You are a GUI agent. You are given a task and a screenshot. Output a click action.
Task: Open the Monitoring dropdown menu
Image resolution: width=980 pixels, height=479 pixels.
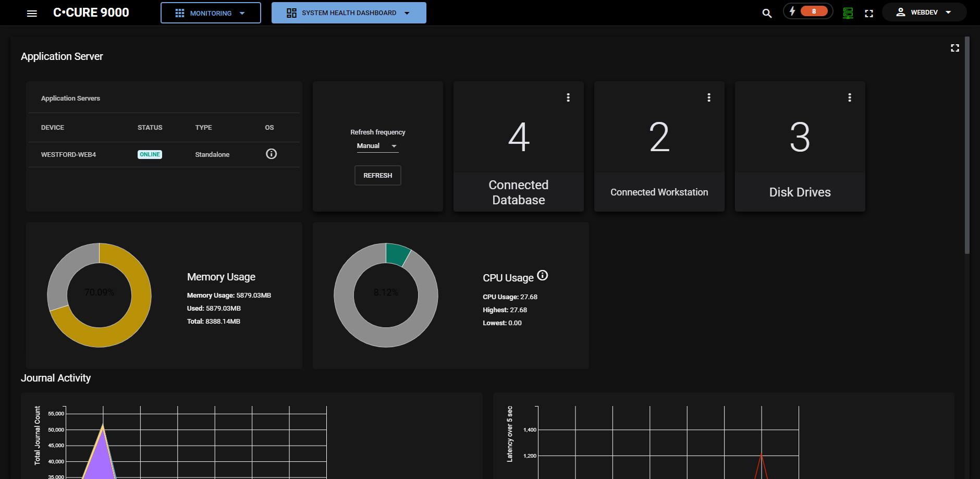tap(211, 13)
